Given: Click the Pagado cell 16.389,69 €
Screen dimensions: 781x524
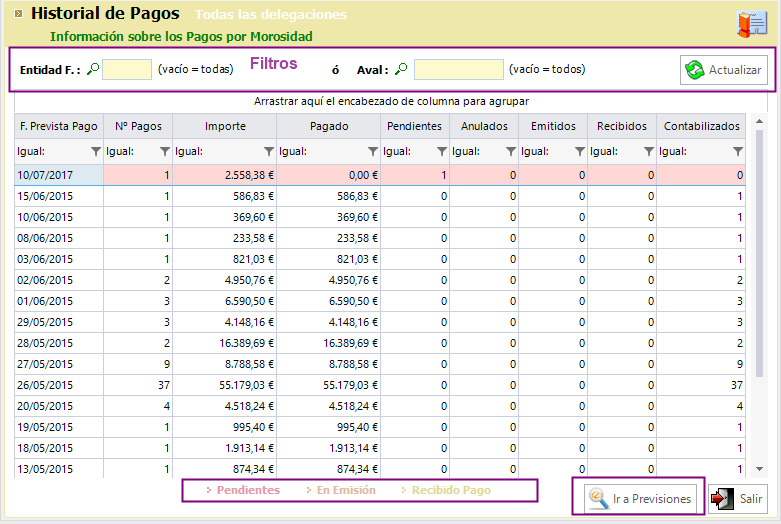Looking at the screenshot, I should [x=329, y=343].
